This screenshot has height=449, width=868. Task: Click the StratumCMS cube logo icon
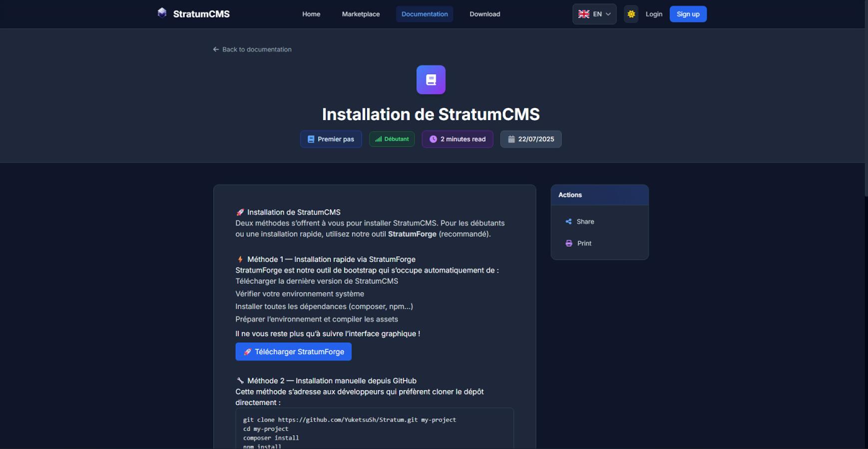[161, 12]
